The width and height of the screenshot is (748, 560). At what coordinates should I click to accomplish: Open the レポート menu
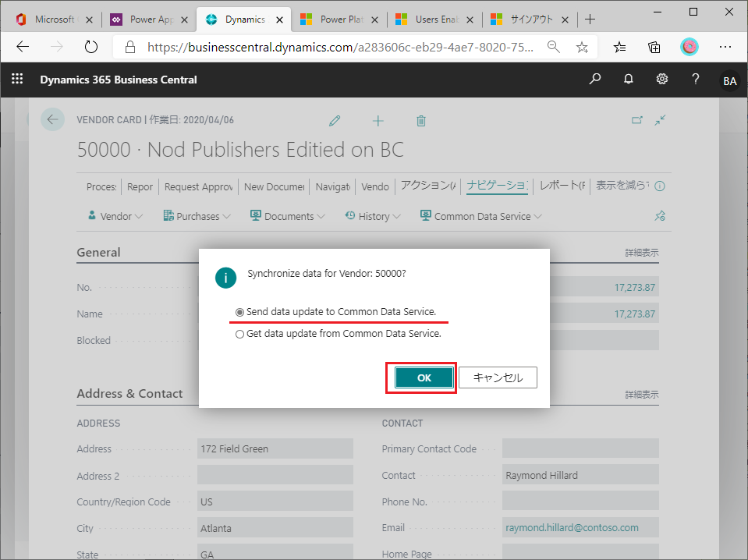[562, 186]
